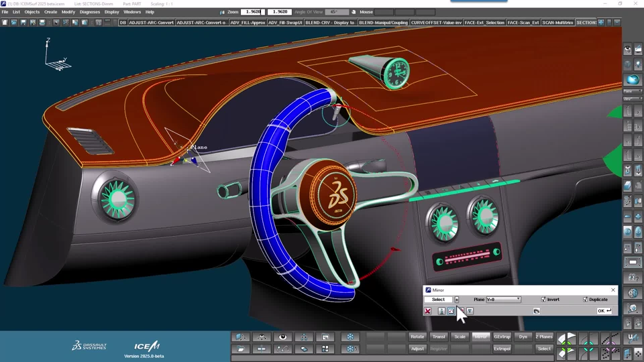Click the first Zoom value field
Viewport: 644px width, 362px height.
coord(252,12)
